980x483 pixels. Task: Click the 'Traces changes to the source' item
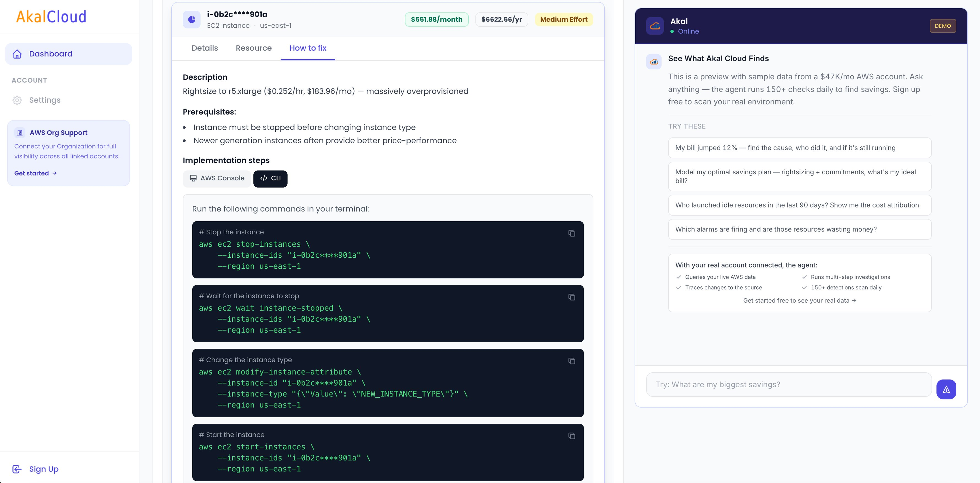(x=723, y=288)
